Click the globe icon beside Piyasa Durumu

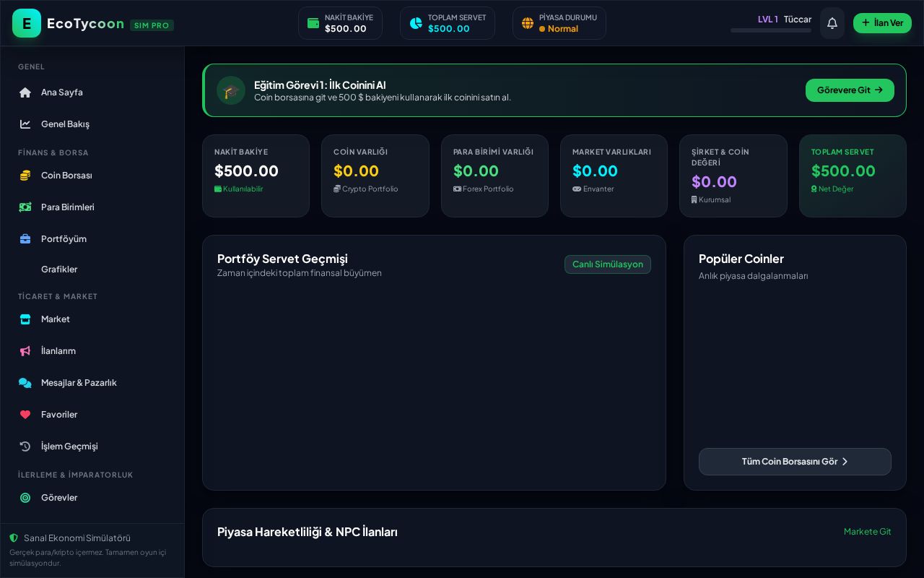(528, 23)
